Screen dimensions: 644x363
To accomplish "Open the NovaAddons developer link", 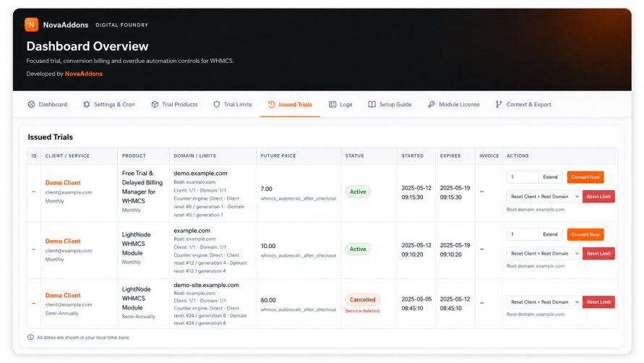I will [84, 74].
